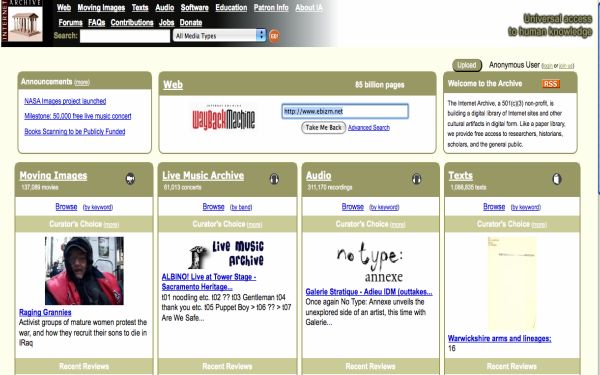Click the Advanced Search link
Viewport: 600px width, 375px height.
coord(369,128)
